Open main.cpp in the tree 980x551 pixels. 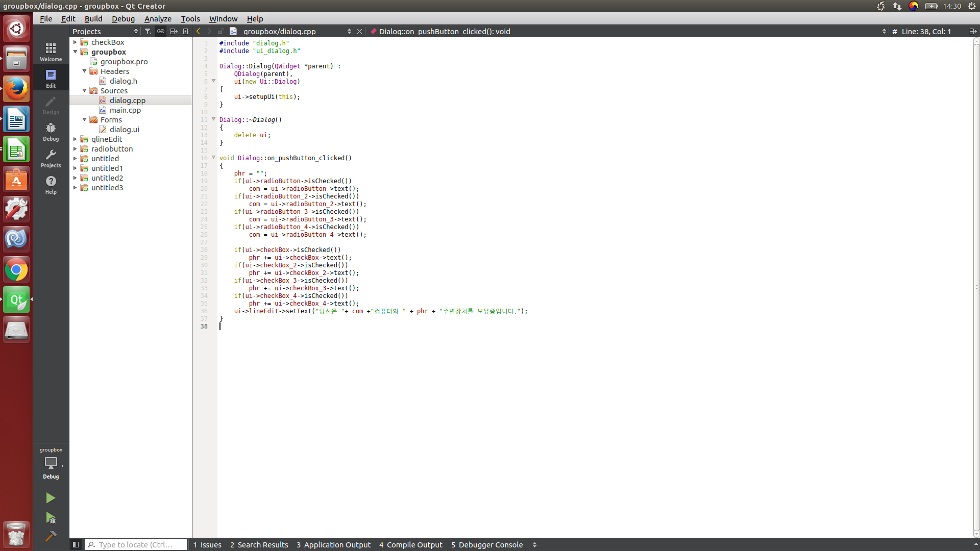click(x=125, y=110)
